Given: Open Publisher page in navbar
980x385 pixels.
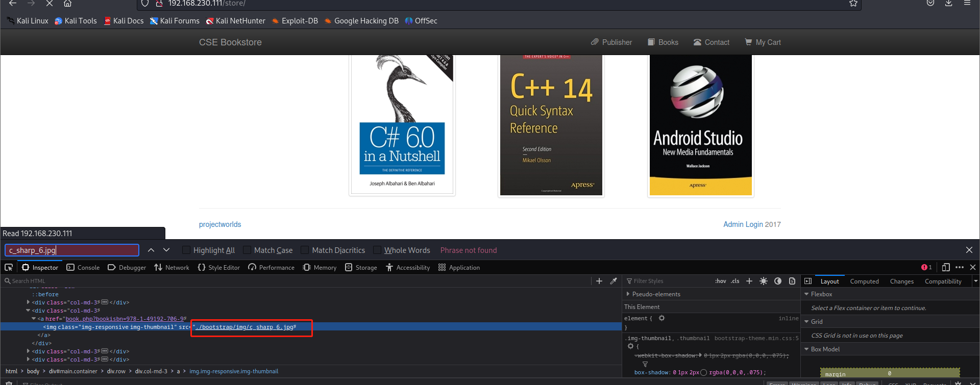Looking at the screenshot, I should pos(611,42).
